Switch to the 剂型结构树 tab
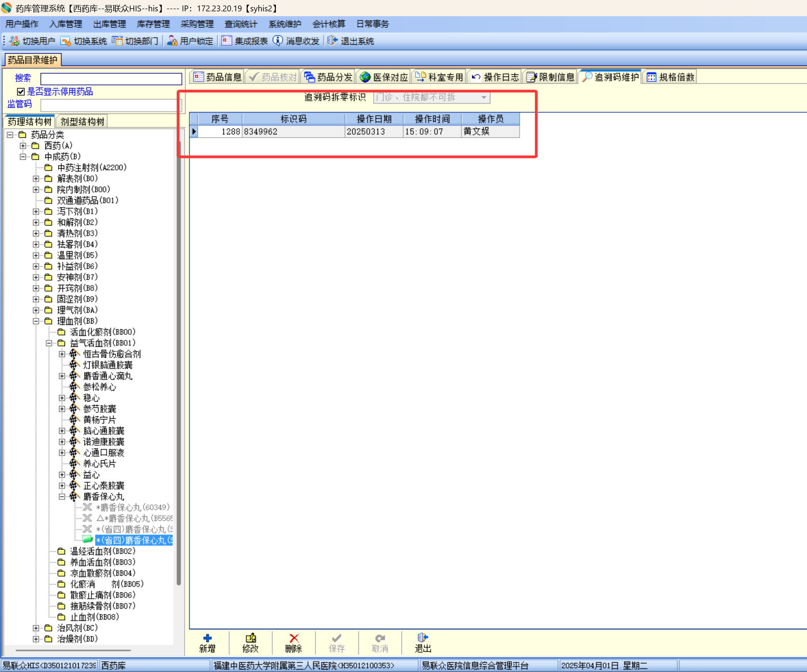The image size is (807, 672). [x=82, y=121]
